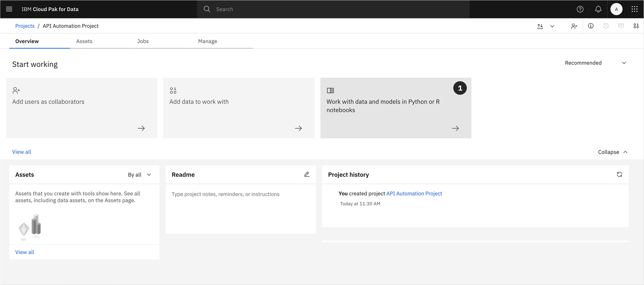The width and height of the screenshot is (644, 285).
Task: Refresh the Project history
Action: pyautogui.click(x=619, y=175)
